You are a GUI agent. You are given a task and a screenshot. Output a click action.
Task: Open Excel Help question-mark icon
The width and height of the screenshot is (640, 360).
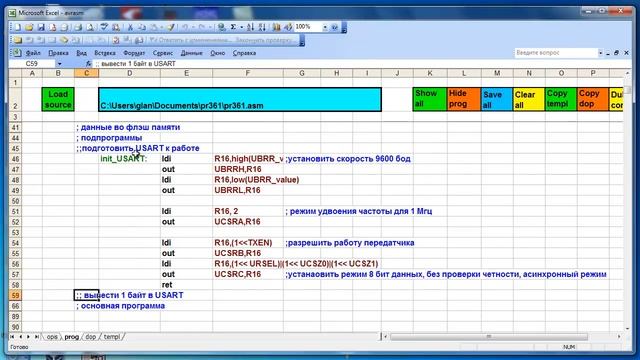[x=335, y=27]
